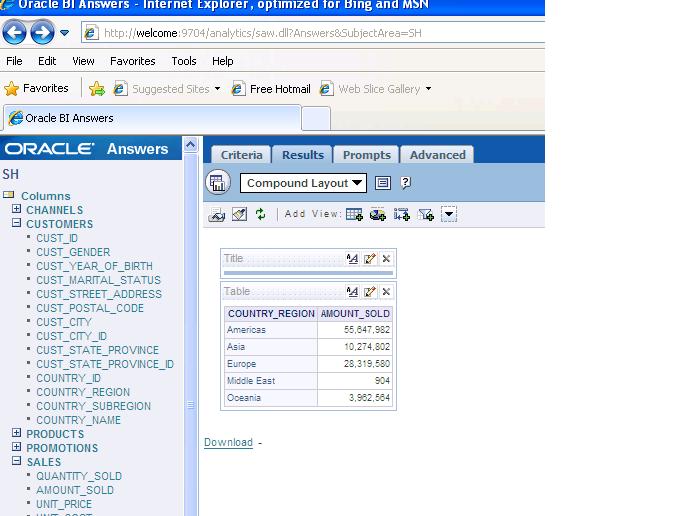Click the format paintbrush icon
The width and height of the screenshot is (683, 516).
coord(239,214)
